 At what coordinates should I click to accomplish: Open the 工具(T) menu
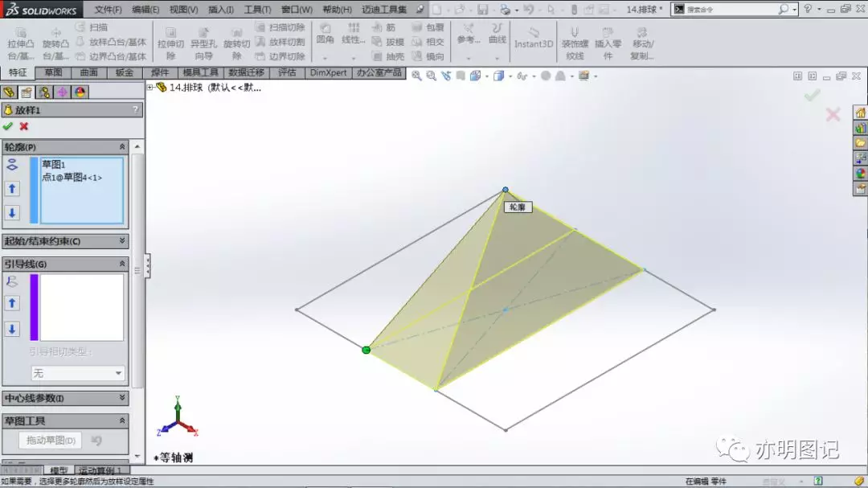pos(257,10)
